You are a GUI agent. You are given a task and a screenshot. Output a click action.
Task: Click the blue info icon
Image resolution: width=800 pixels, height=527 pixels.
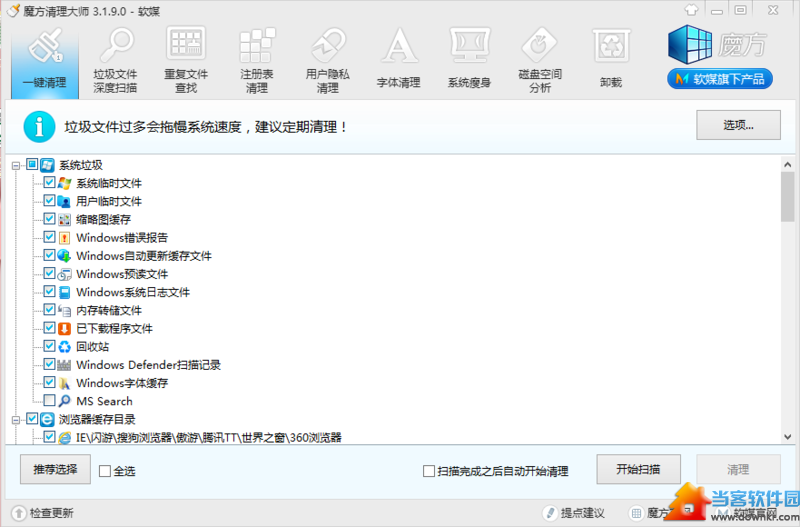(39, 127)
